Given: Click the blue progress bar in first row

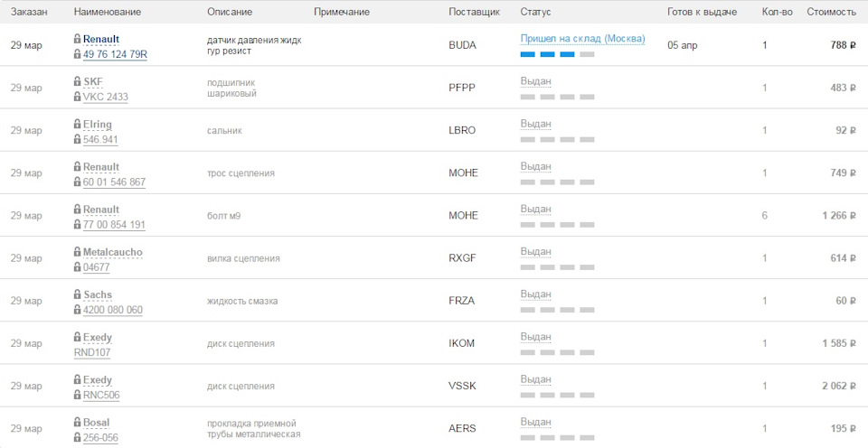Looking at the screenshot, I should 557,54.
